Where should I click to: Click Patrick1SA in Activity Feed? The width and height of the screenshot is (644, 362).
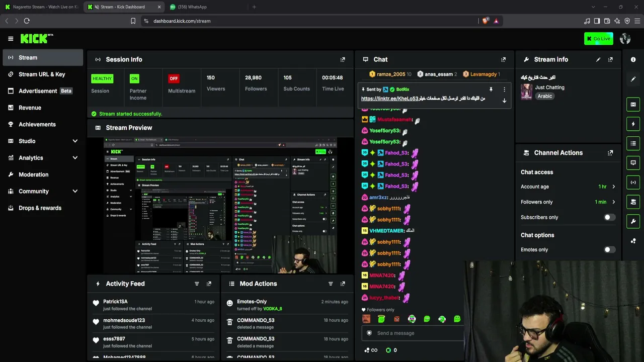[115, 302]
